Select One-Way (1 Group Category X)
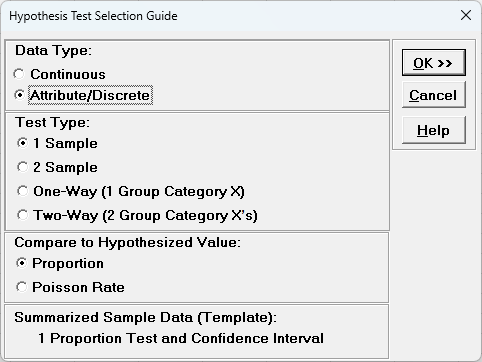 pyautogui.click(x=131, y=191)
